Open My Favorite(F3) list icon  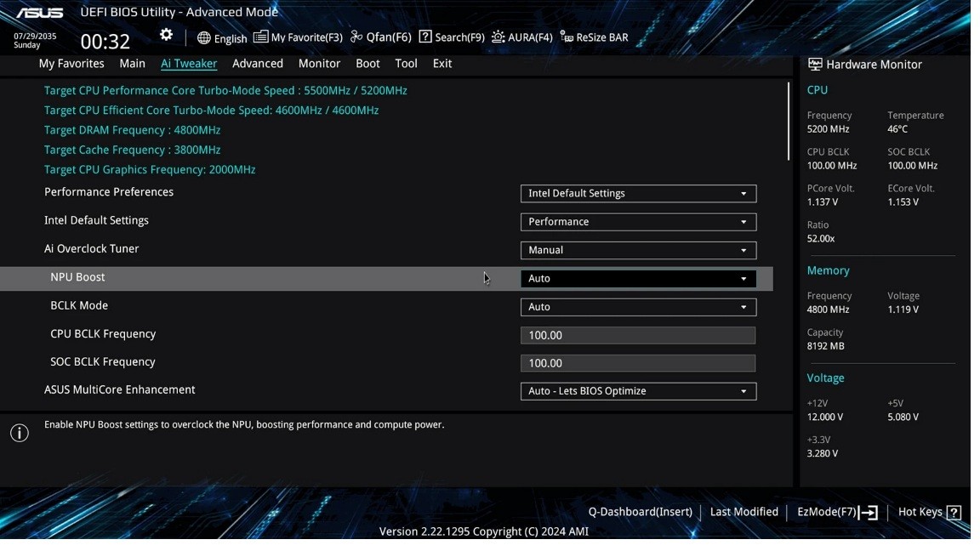[260, 37]
